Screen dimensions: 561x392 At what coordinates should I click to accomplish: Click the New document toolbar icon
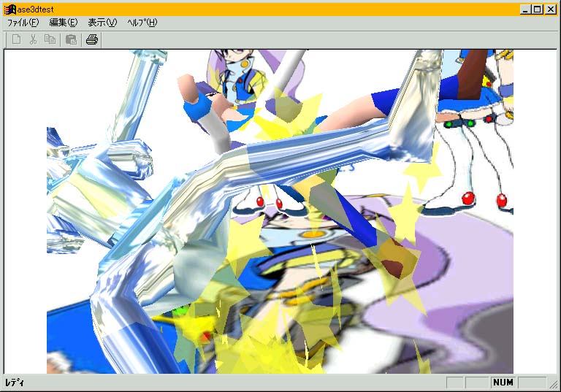(x=17, y=39)
